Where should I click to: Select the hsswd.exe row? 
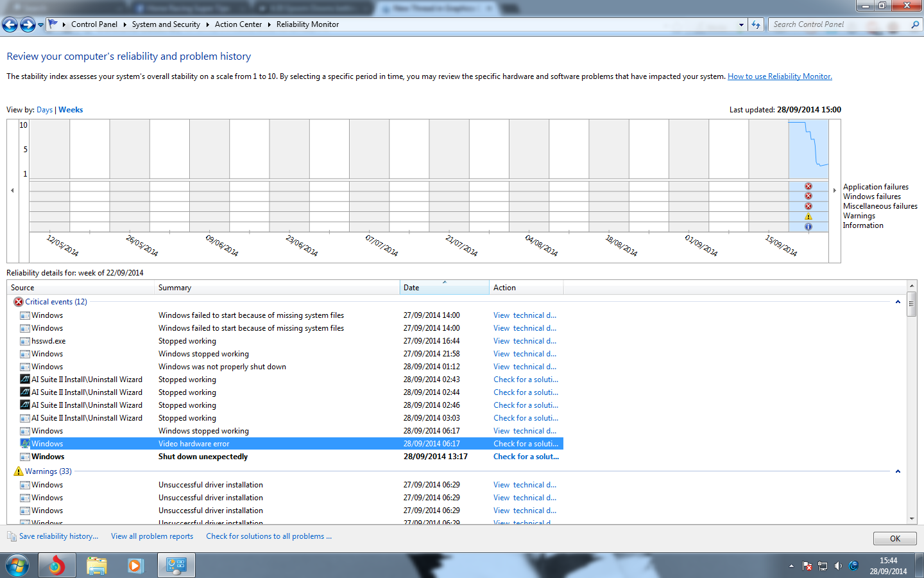pyautogui.click(x=286, y=341)
